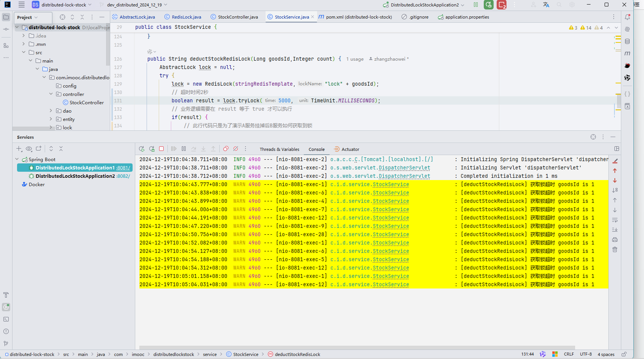Open the main hamburger menu
Image resolution: width=644 pixels, height=359 pixels.
point(22,5)
